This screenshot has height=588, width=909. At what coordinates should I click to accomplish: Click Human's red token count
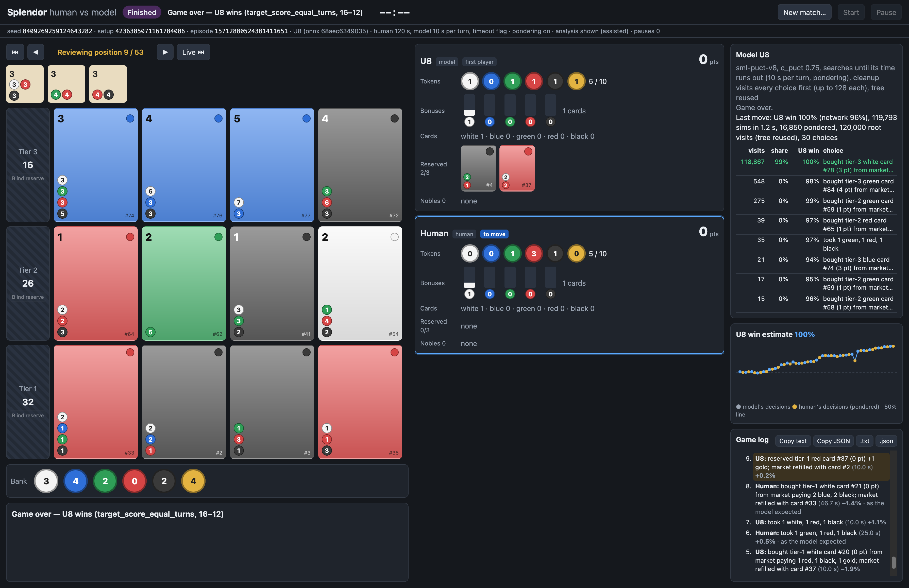534,254
